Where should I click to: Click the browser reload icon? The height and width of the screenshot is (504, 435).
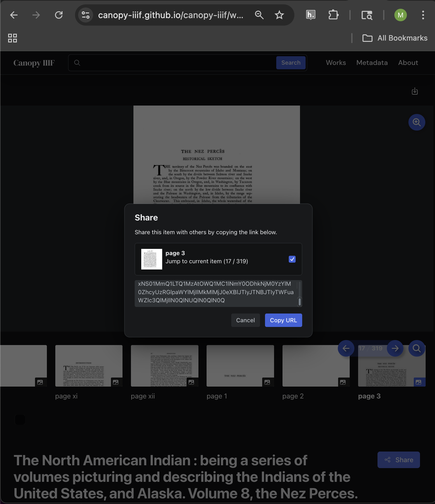click(59, 15)
